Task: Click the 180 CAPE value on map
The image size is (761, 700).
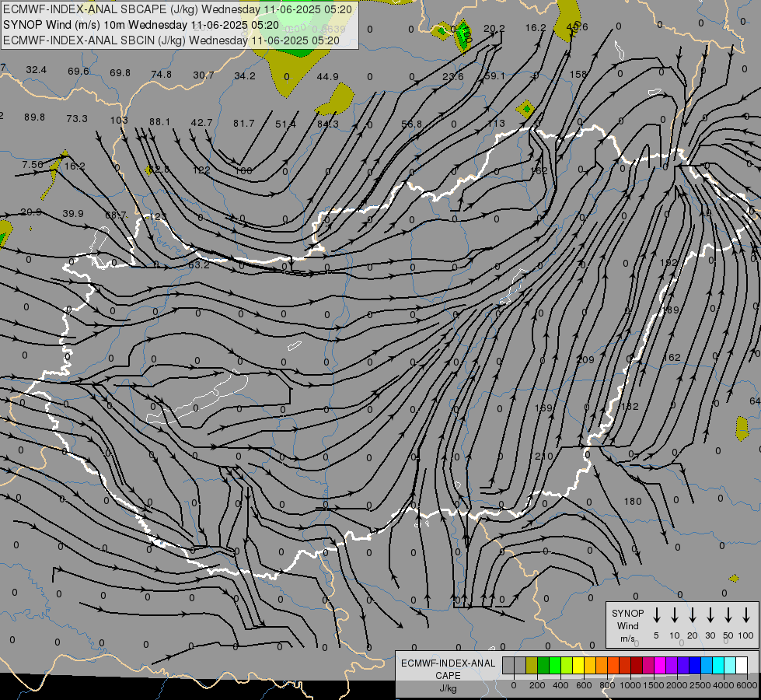Action: point(633,502)
